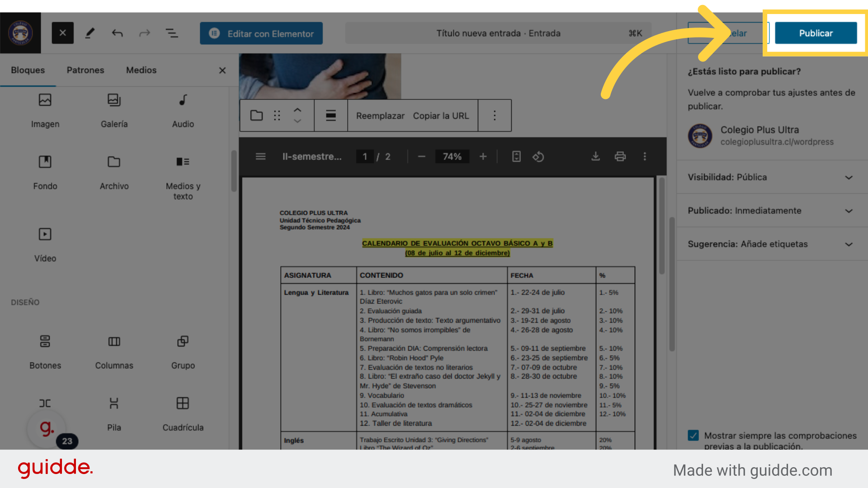This screenshot has width=868, height=488.
Task: Toggle the block inserter close button
Action: click(x=62, y=33)
